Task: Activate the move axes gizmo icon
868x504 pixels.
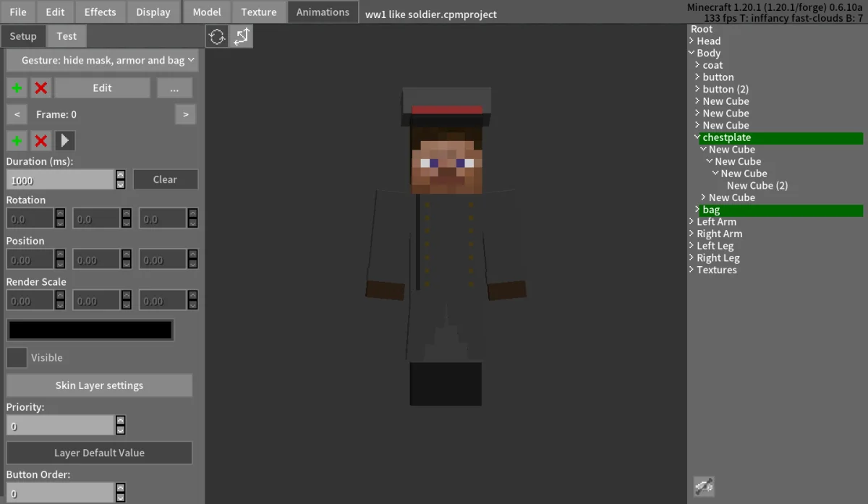Action: [x=241, y=36]
